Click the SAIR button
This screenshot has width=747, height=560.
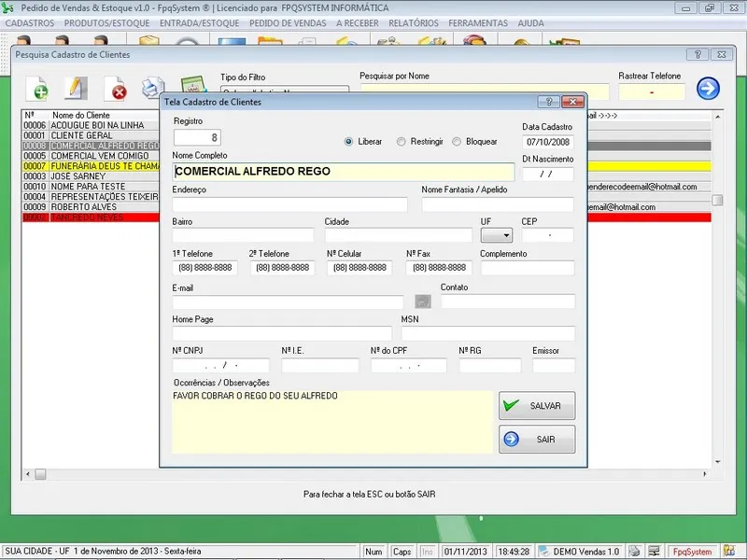point(537,440)
